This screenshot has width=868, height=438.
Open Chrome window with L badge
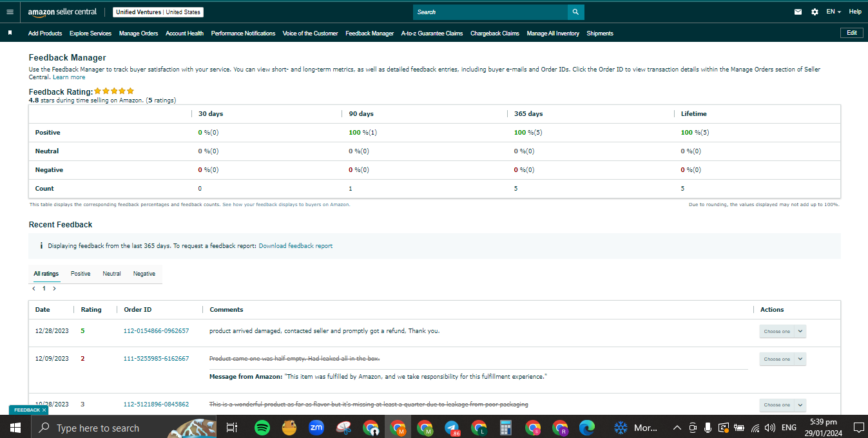(479, 427)
